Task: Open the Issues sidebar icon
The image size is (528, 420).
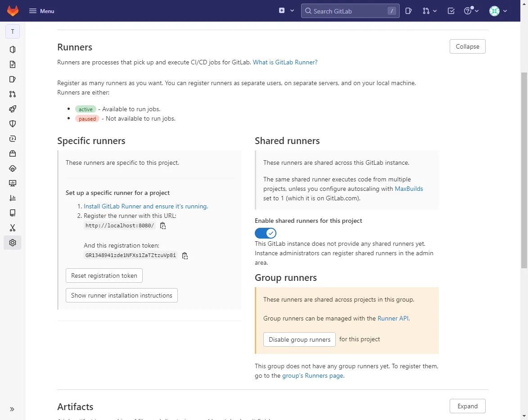Action: click(x=13, y=79)
